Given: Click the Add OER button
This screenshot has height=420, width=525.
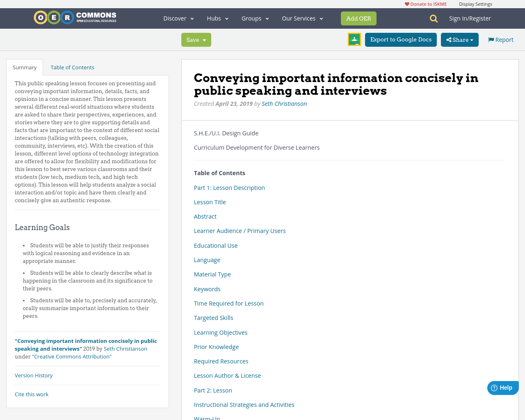Looking at the screenshot, I should (x=358, y=18).
